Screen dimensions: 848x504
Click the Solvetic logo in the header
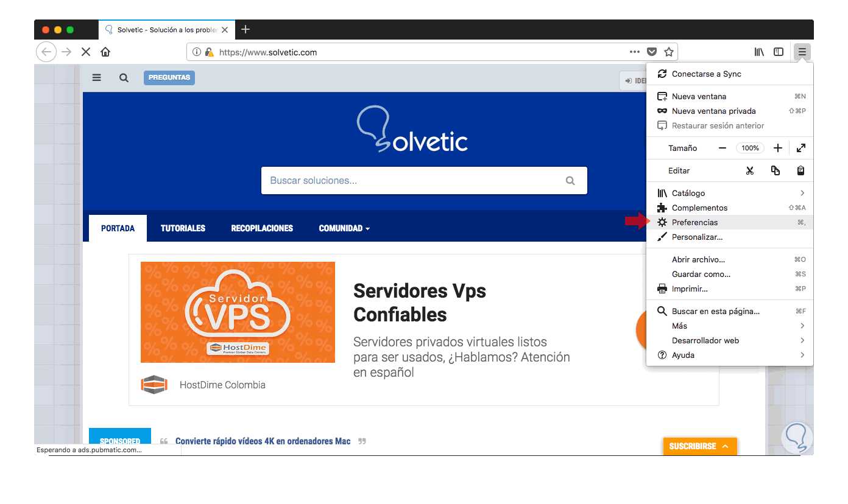[x=412, y=130]
